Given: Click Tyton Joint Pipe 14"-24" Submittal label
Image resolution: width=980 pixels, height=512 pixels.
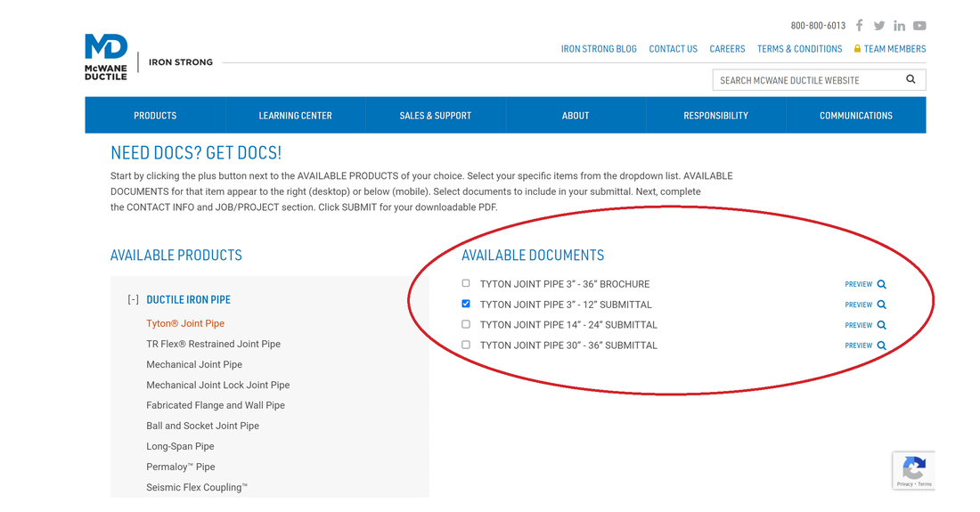Looking at the screenshot, I should [x=568, y=325].
